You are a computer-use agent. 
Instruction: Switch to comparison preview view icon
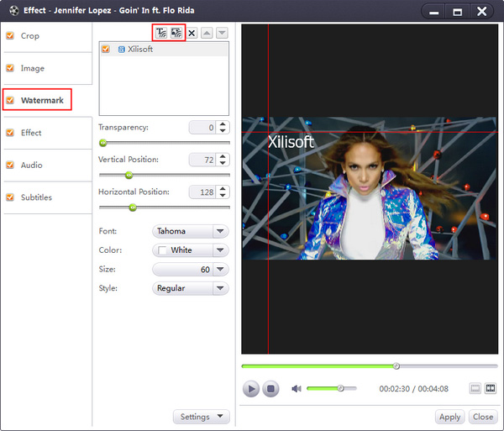pos(491,389)
